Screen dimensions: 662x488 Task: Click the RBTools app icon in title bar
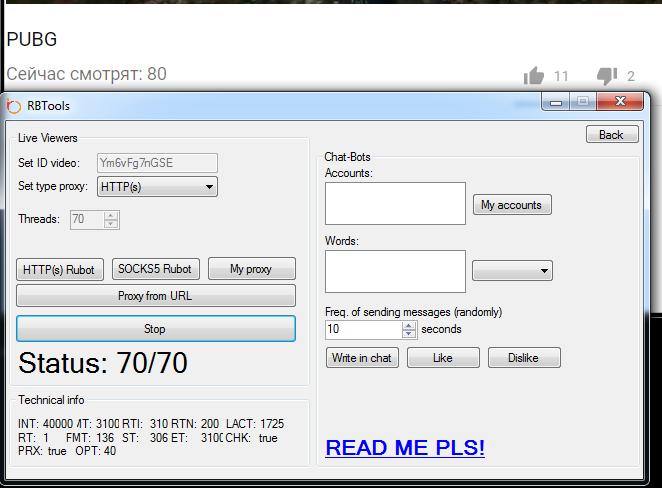coord(14,106)
